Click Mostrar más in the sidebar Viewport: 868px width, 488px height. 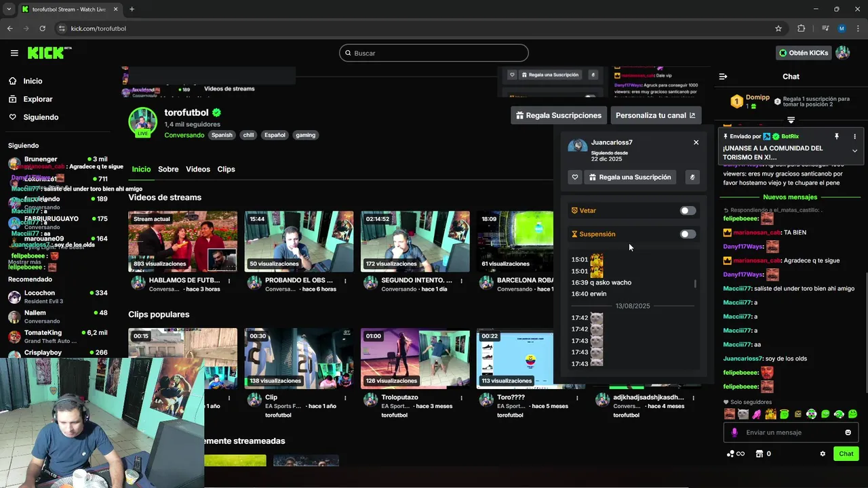click(x=24, y=262)
